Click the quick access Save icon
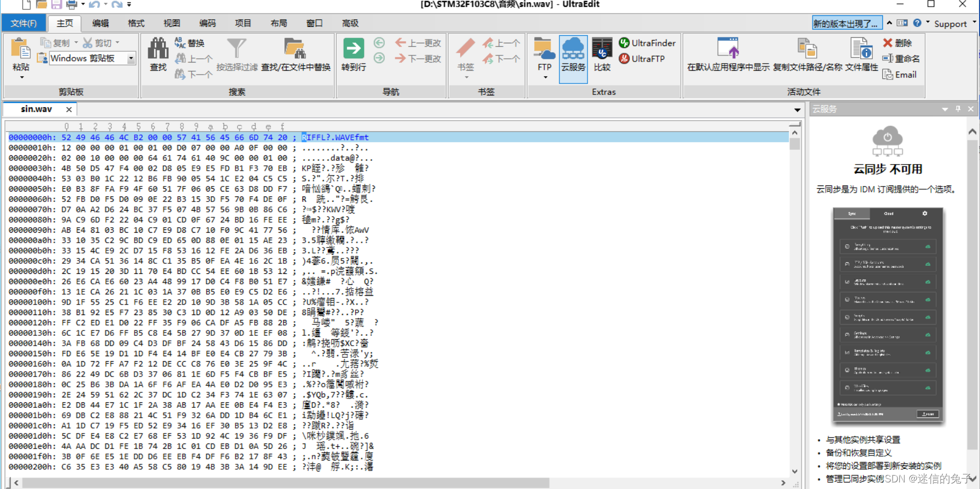Screen dimensions: 980x489 56,4
